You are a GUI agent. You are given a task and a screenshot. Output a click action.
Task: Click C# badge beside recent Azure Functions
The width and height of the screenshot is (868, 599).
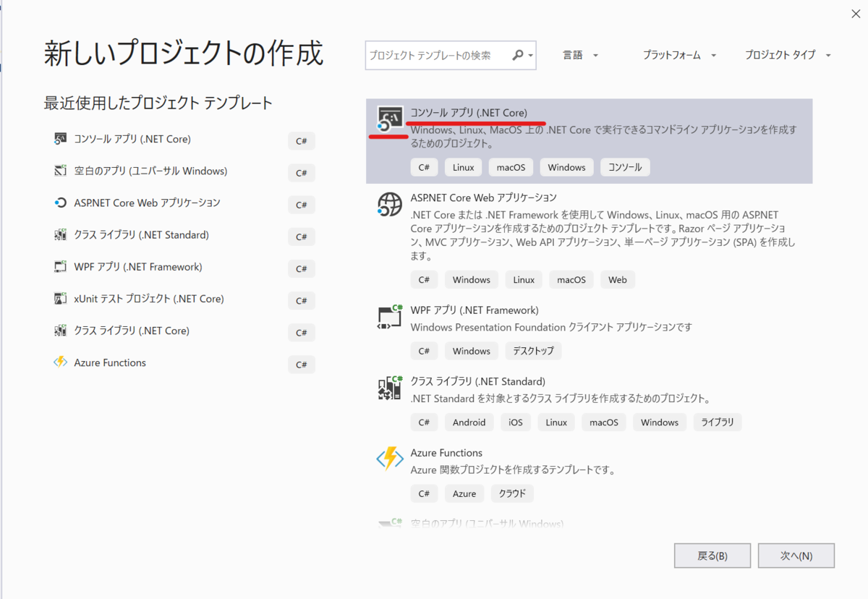click(302, 365)
